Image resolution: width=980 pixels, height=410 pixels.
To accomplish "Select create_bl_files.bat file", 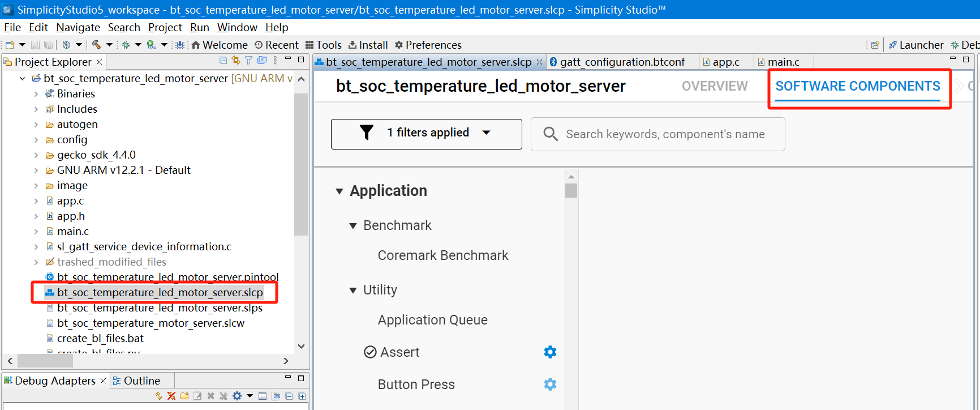I will [100, 339].
